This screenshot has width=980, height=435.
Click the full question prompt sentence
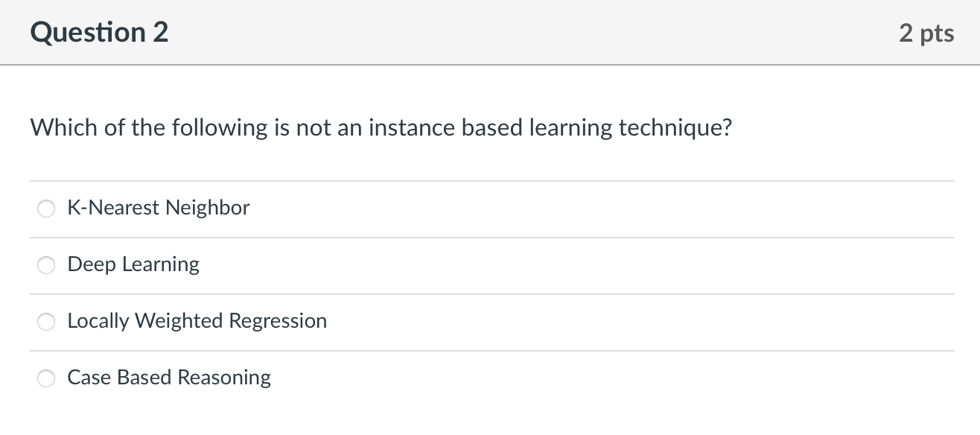381,128
